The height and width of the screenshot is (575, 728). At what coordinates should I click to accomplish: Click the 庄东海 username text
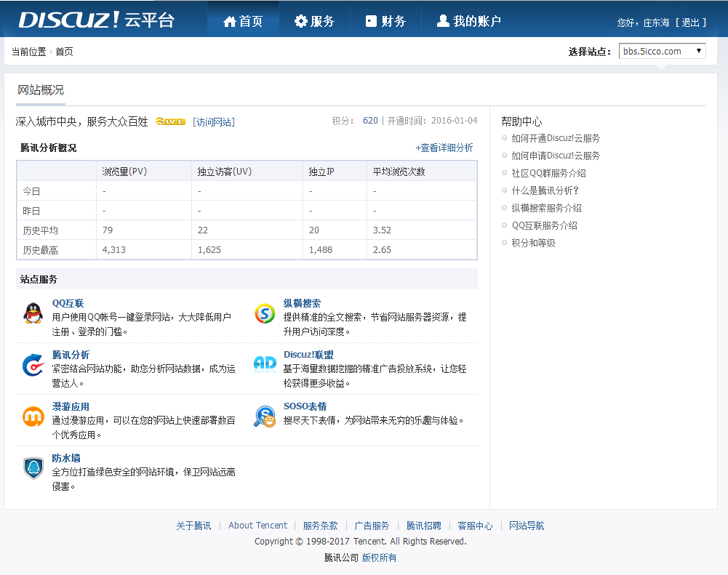click(656, 23)
